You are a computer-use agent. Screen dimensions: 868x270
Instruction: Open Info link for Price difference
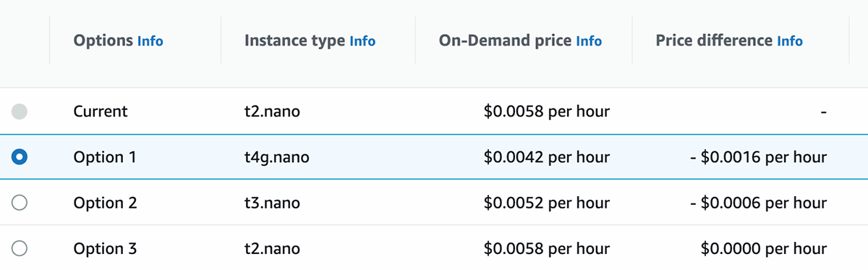[x=790, y=41]
